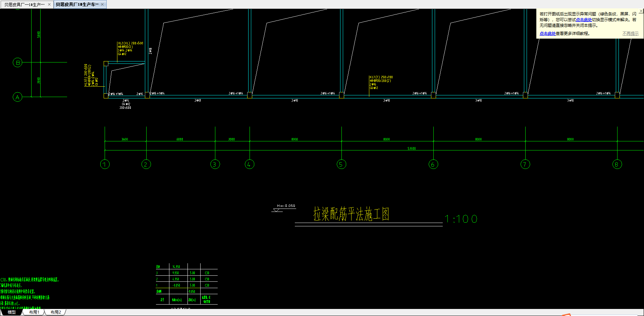This screenshot has height=316, width=644.
Task: Click grid axis bubble 8
Action: pyautogui.click(x=617, y=164)
